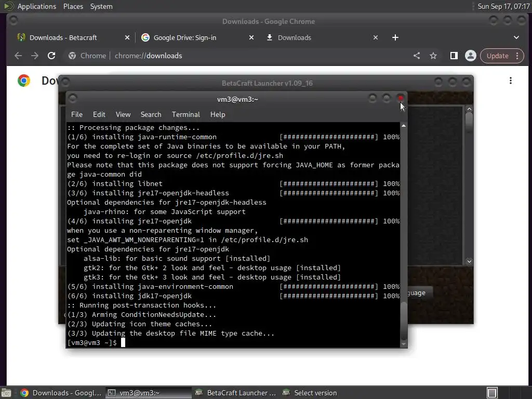Close the terminal window
532x399 pixels.
401,98
